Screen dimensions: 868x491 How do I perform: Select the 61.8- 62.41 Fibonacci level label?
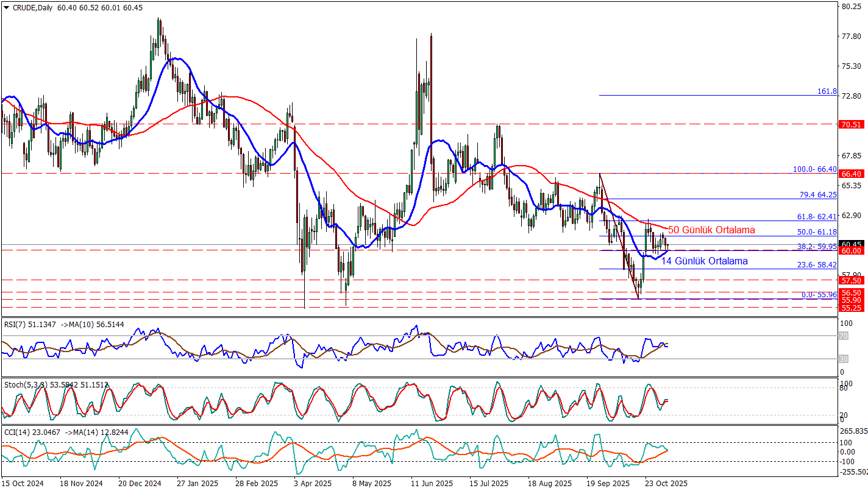click(x=817, y=216)
